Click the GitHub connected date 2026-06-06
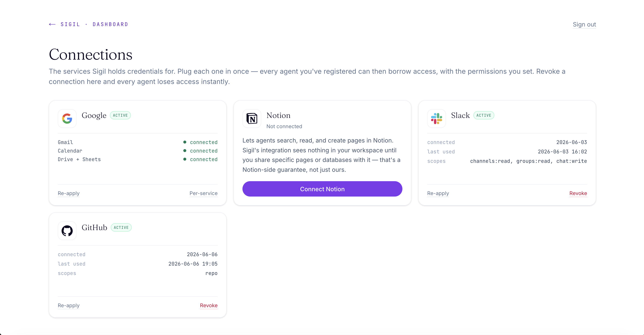The height and width of the screenshot is (335, 644). click(x=202, y=254)
